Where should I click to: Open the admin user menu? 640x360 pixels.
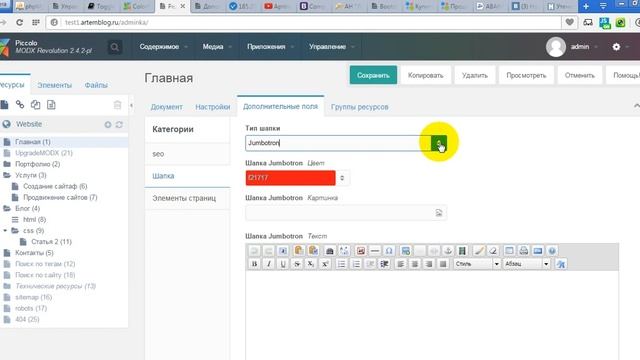(x=572, y=47)
